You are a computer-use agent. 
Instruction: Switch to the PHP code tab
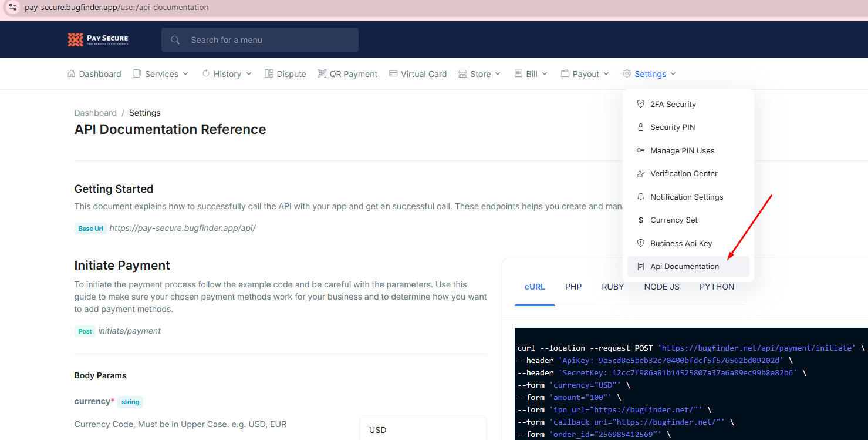coord(573,287)
